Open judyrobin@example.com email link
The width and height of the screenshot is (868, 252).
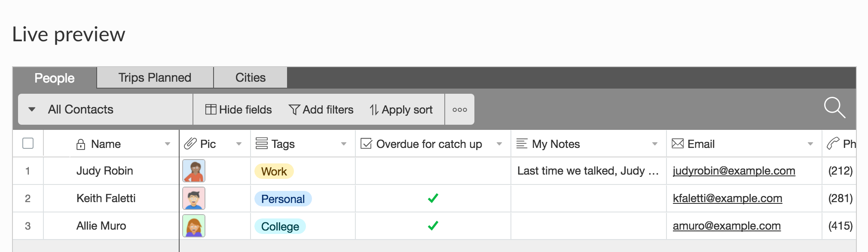734,171
